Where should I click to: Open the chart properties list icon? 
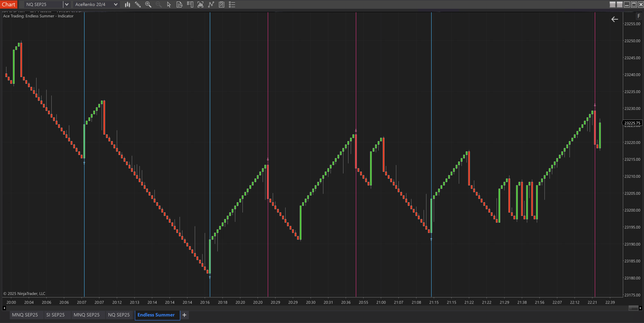(x=232, y=5)
